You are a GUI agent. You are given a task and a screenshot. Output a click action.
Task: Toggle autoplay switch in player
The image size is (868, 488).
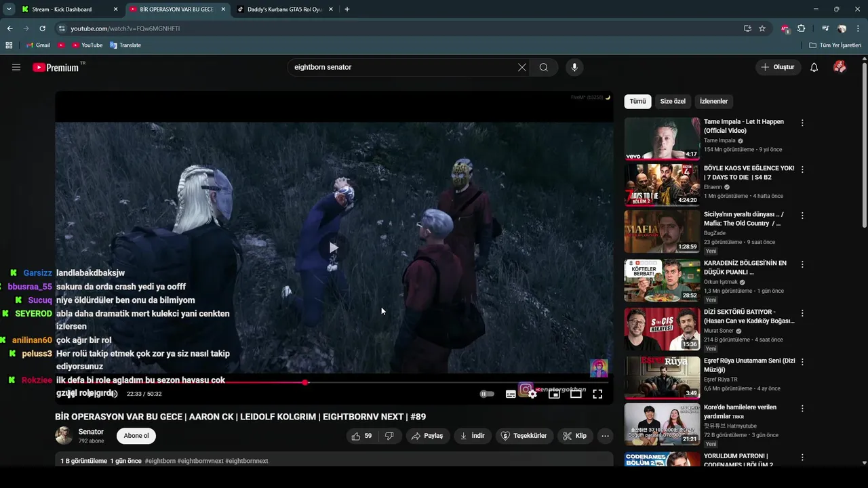(x=487, y=394)
